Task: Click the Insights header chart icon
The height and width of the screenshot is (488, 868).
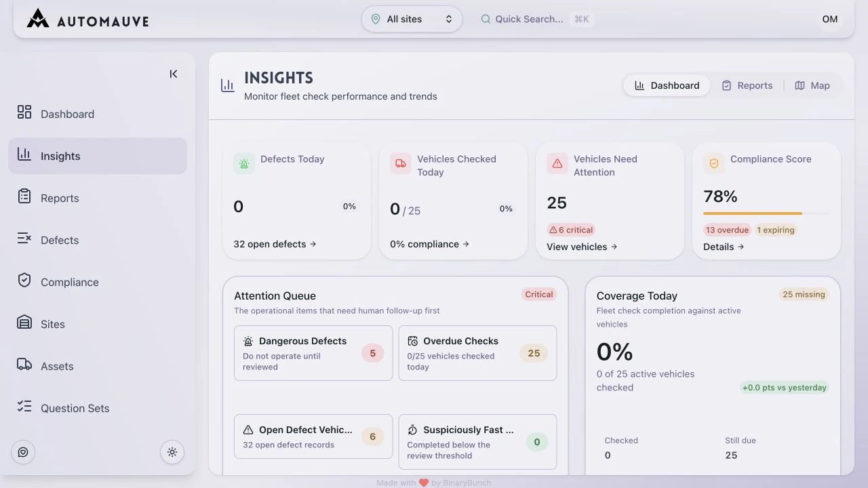Action: click(228, 85)
